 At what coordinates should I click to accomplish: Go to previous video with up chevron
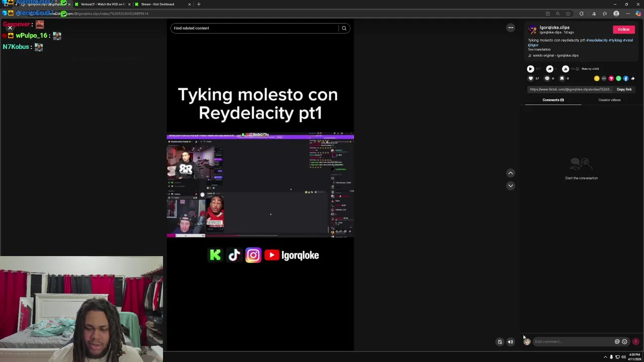(x=510, y=173)
